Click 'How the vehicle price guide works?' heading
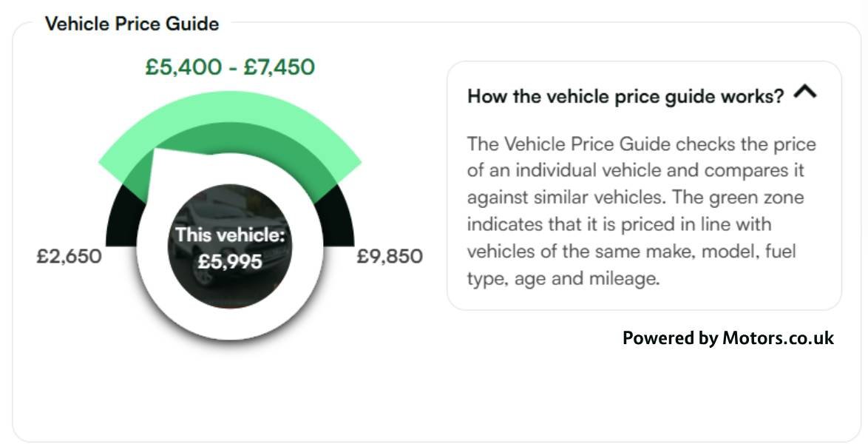868x447 pixels. pyautogui.click(x=625, y=96)
